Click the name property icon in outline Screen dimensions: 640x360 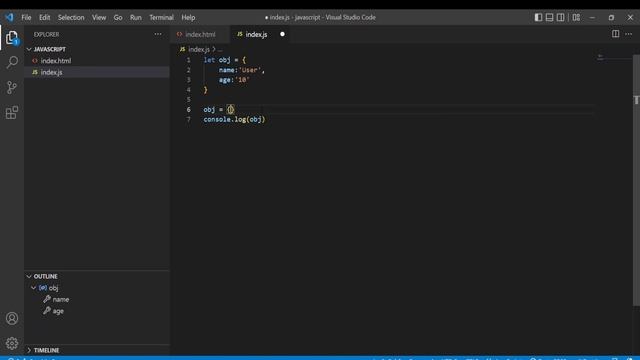click(47, 299)
